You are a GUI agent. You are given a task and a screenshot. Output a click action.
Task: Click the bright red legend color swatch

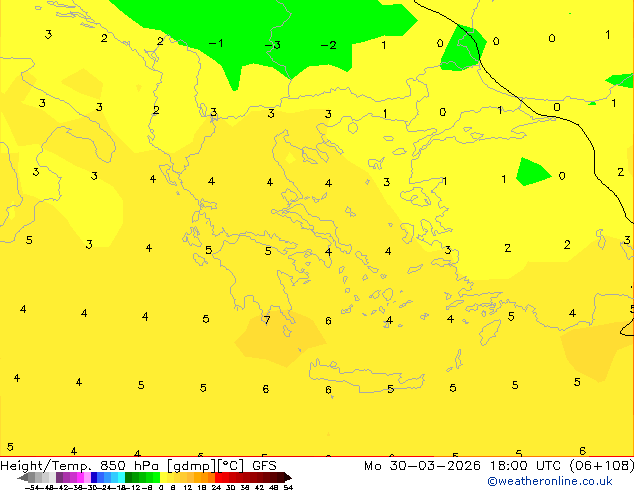(x=218, y=477)
